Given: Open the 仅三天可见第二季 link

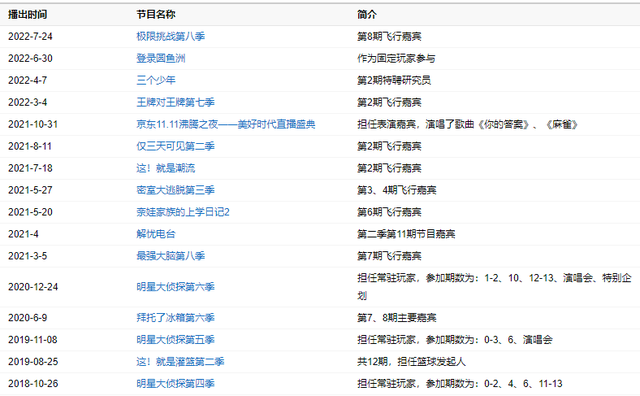Looking at the screenshot, I should coord(176,147).
